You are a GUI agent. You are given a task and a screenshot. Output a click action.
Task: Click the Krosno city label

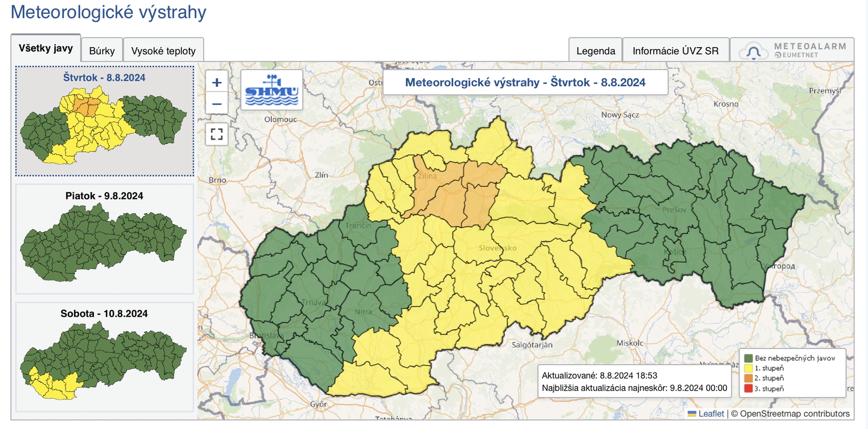(x=726, y=104)
